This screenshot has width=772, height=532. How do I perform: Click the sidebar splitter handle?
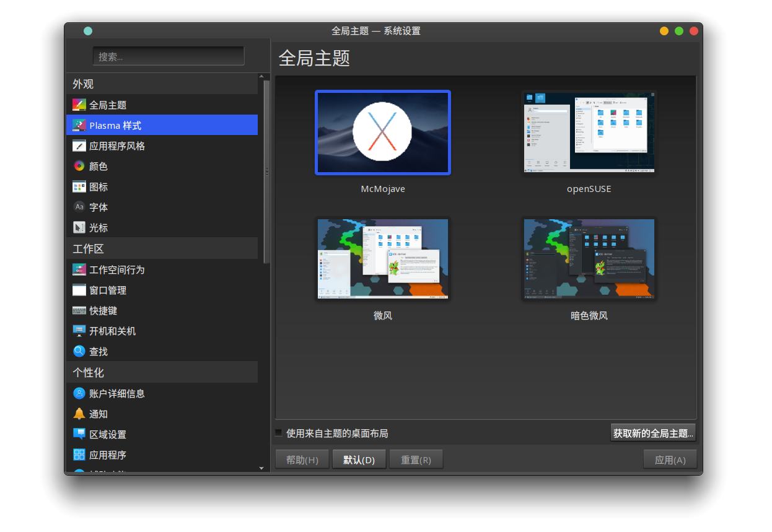[267, 172]
